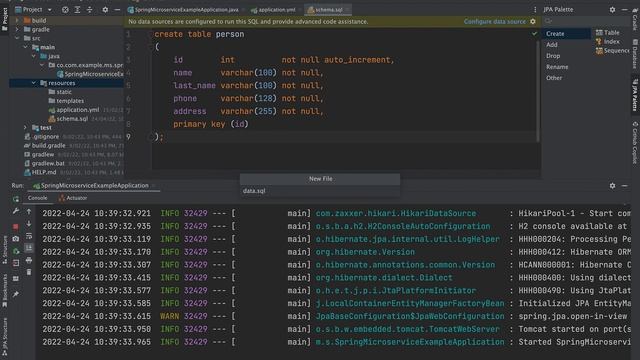Select Sequence in JPA Palette

point(612,51)
